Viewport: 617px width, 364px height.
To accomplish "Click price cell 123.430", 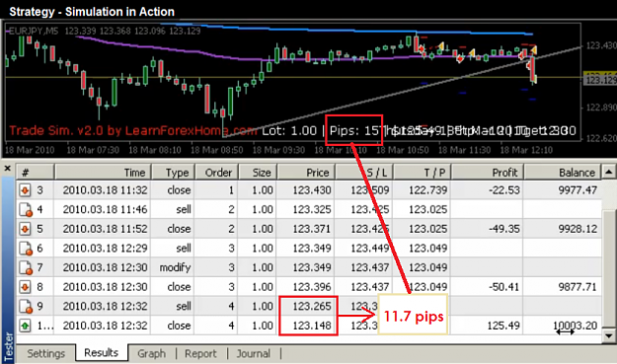I will tap(312, 190).
